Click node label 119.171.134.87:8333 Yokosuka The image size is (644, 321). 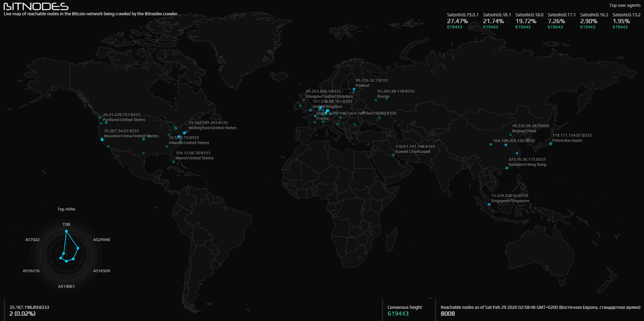572,138
